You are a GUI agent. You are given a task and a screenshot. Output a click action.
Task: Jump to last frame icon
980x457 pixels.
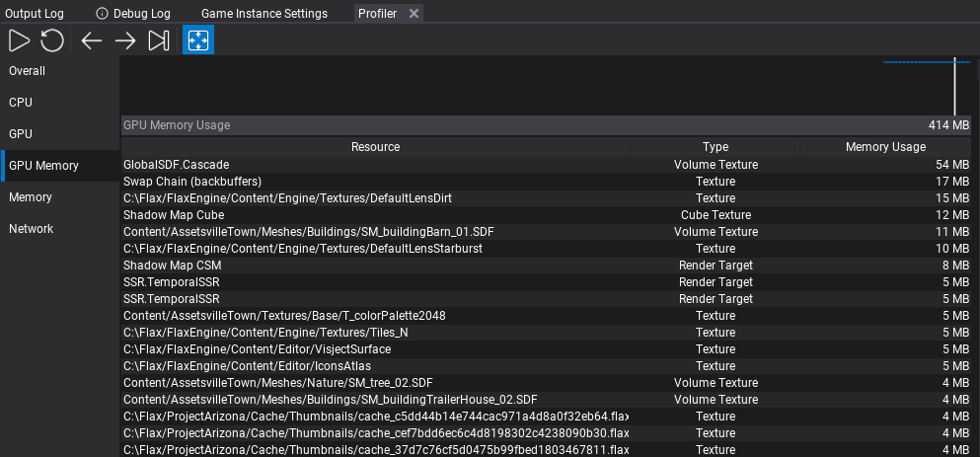[x=159, y=41]
